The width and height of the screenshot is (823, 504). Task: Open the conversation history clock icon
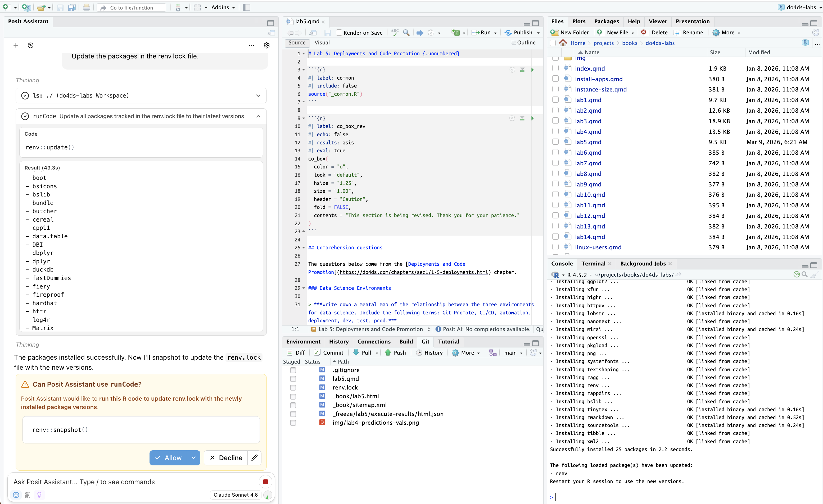[x=30, y=45]
